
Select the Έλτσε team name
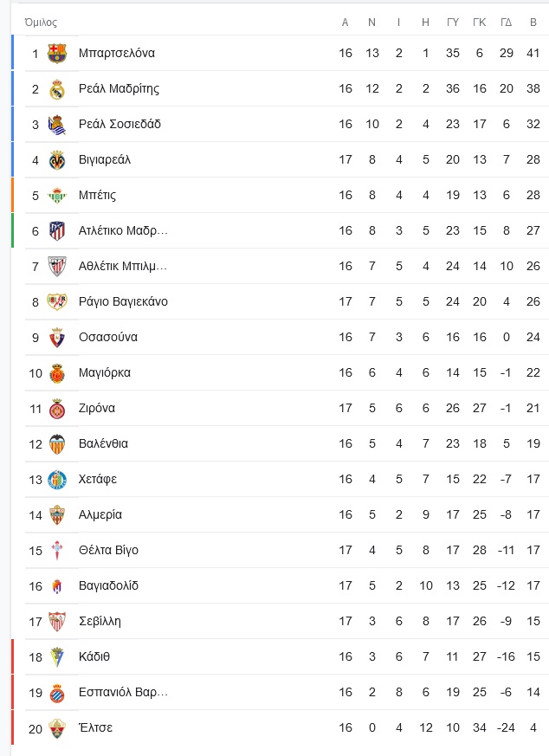pos(95,728)
